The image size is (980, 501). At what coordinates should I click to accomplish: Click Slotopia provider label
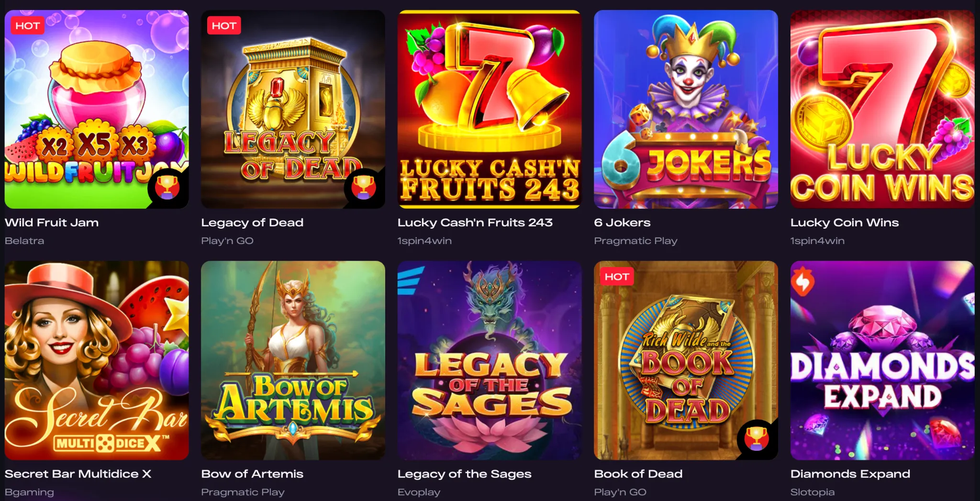[x=812, y=492]
